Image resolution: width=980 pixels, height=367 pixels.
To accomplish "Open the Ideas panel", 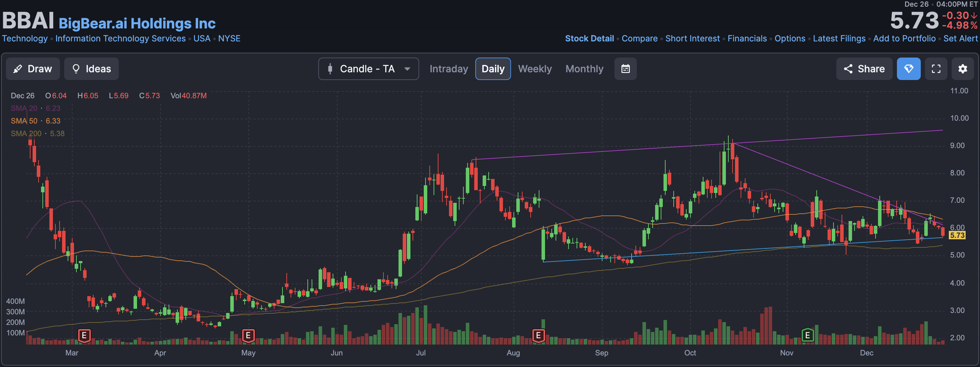I will [x=91, y=69].
